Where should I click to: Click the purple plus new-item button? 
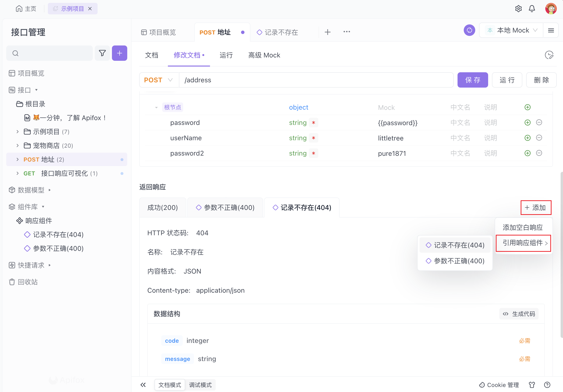(x=119, y=53)
